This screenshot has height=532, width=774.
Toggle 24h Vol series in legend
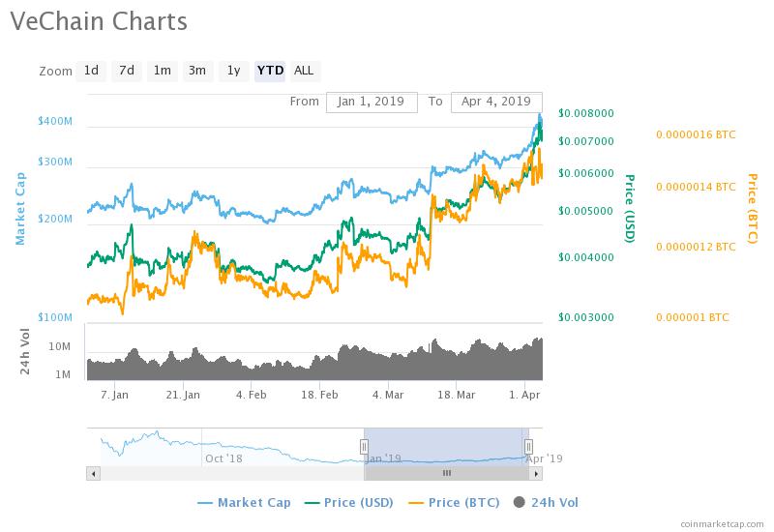tap(546, 503)
